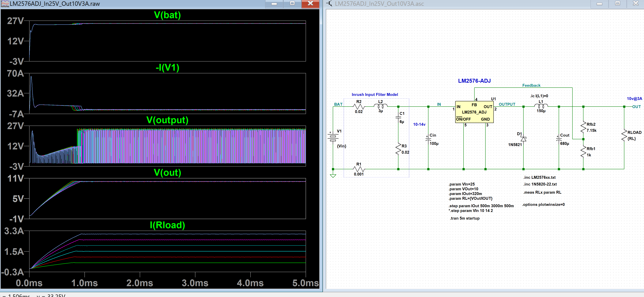Viewport: 644px width, 297px height.
Task: Click the .param VIn=25 directive
Action: (462, 184)
